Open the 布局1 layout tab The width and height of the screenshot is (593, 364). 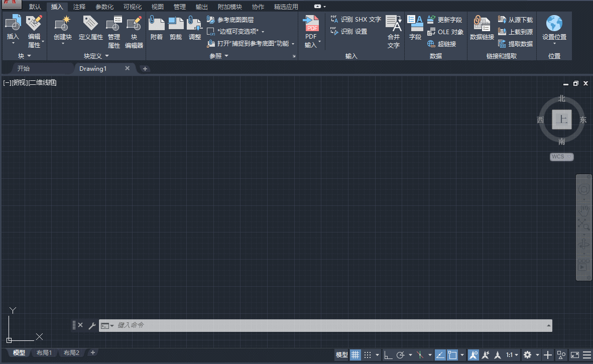[44, 352]
